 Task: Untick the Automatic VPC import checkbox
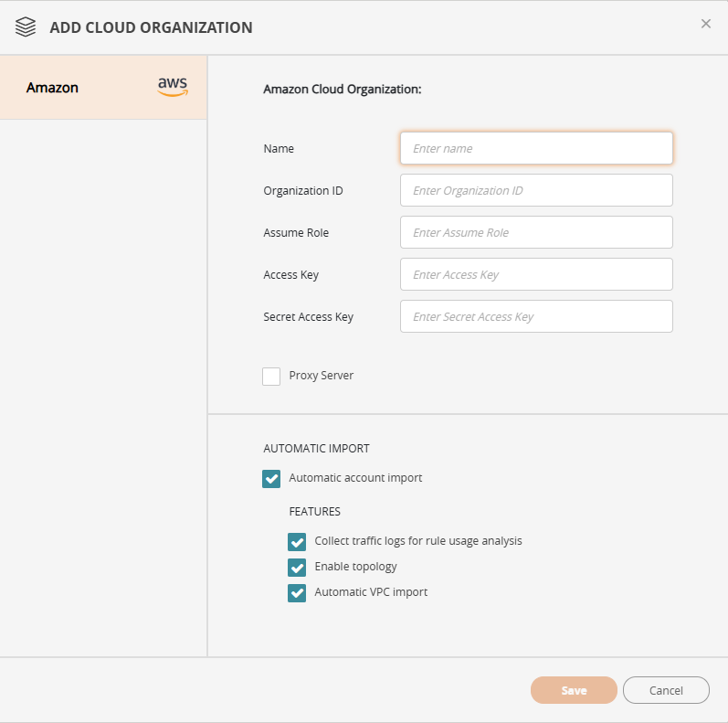click(x=297, y=593)
